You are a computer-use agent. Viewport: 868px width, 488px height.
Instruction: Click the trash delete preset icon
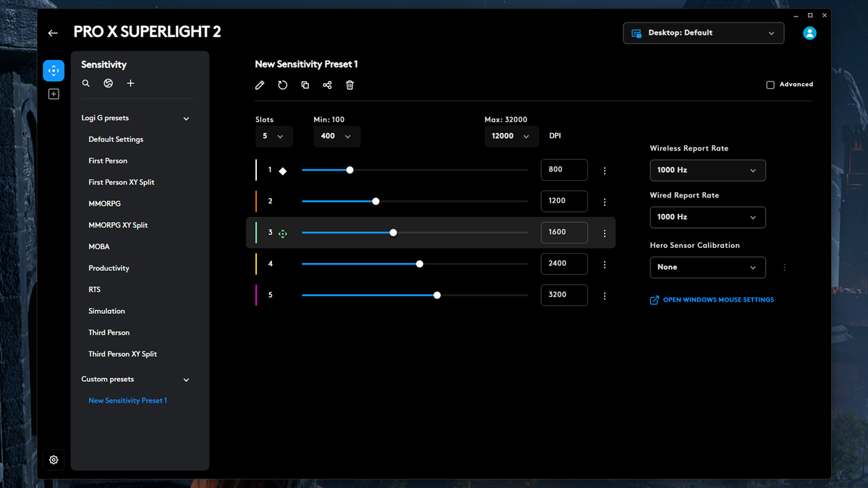(350, 85)
